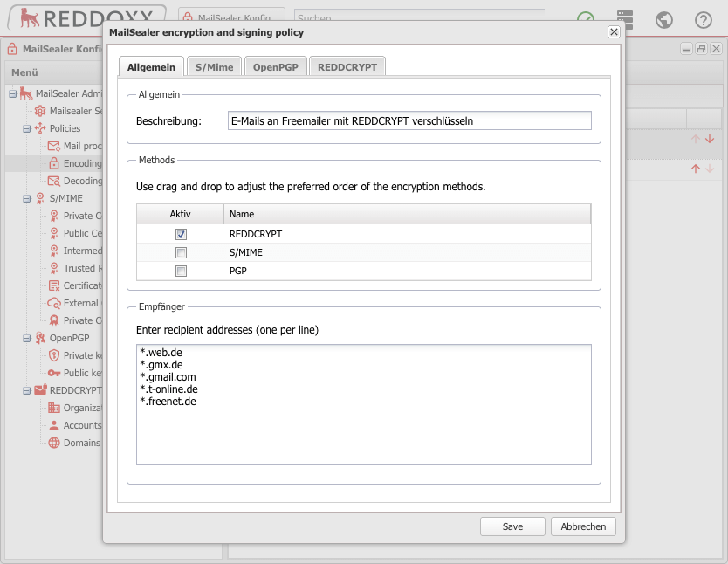Click the Public ke key icon
The image size is (728, 564).
54,373
